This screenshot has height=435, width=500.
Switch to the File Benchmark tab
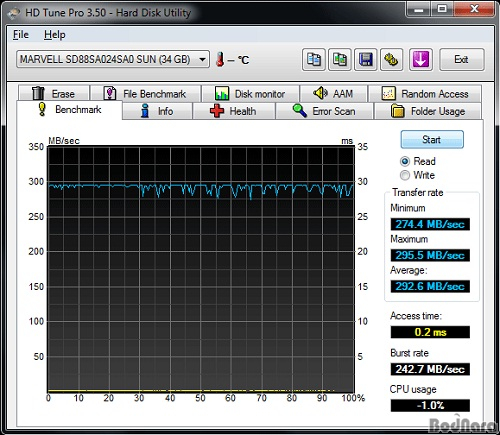(x=146, y=93)
